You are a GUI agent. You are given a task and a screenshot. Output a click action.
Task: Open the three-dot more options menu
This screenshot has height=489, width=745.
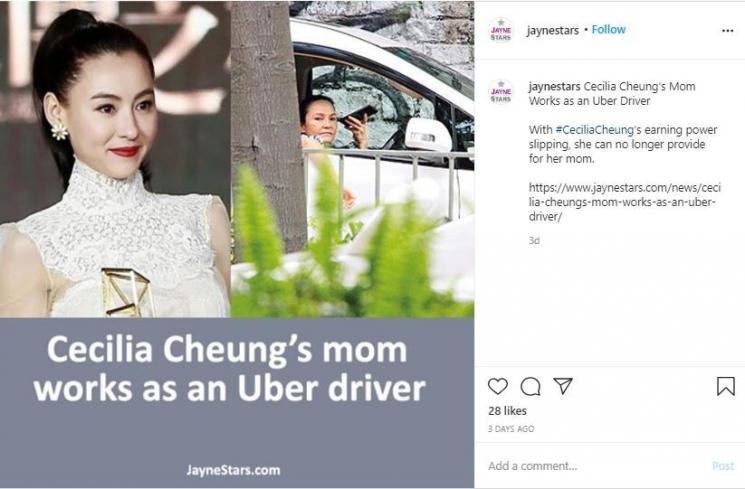pyautogui.click(x=727, y=31)
